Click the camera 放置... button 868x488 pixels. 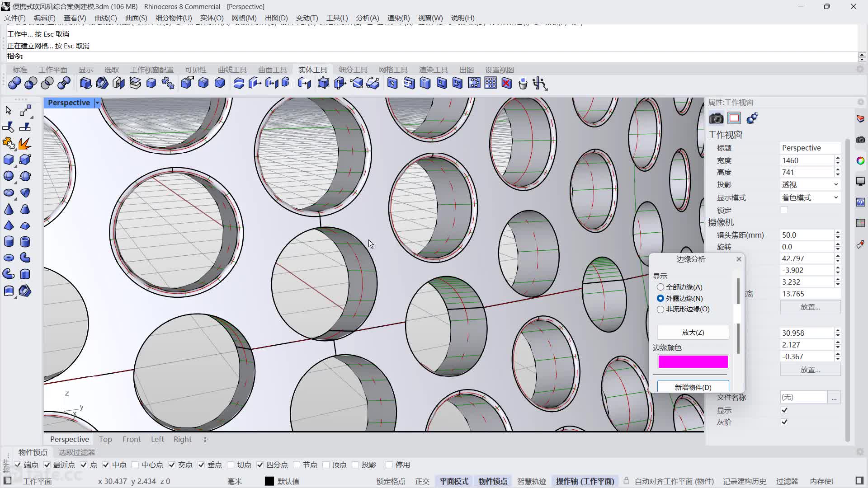pyautogui.click(x=810, y=307)
